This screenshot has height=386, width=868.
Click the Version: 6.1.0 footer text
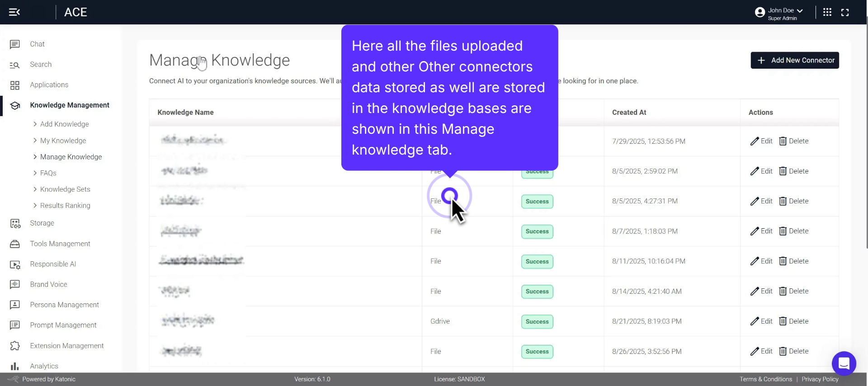(312, 379)
